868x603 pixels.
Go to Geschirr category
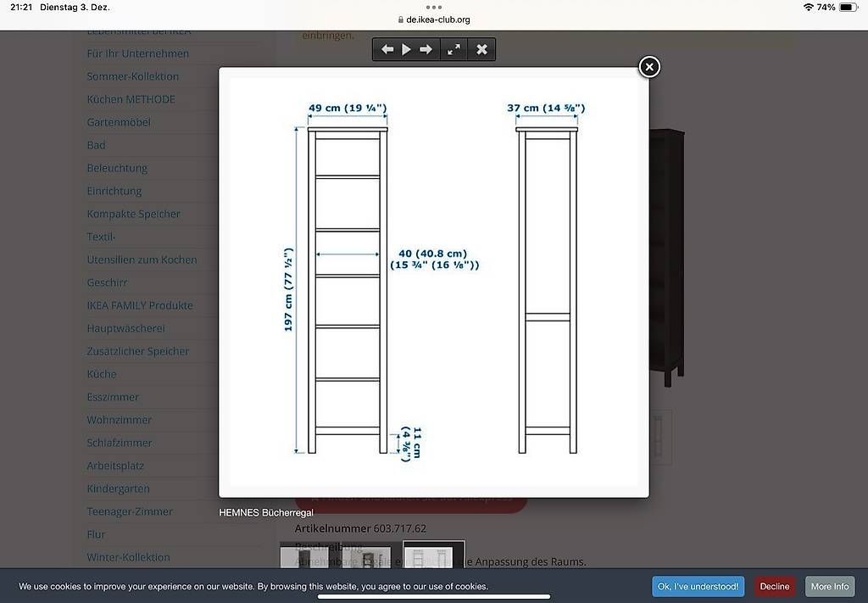(107, 282)
